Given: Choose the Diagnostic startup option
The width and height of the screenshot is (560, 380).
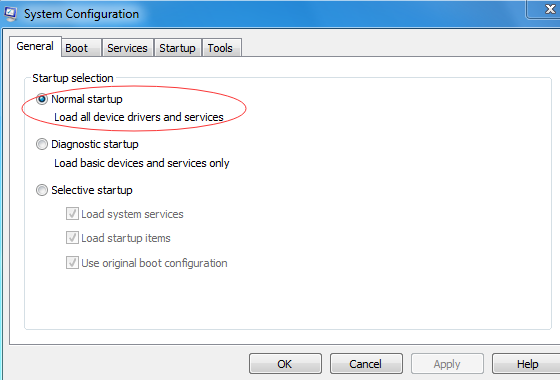Looking at the screenshot, I should point(42,144).
